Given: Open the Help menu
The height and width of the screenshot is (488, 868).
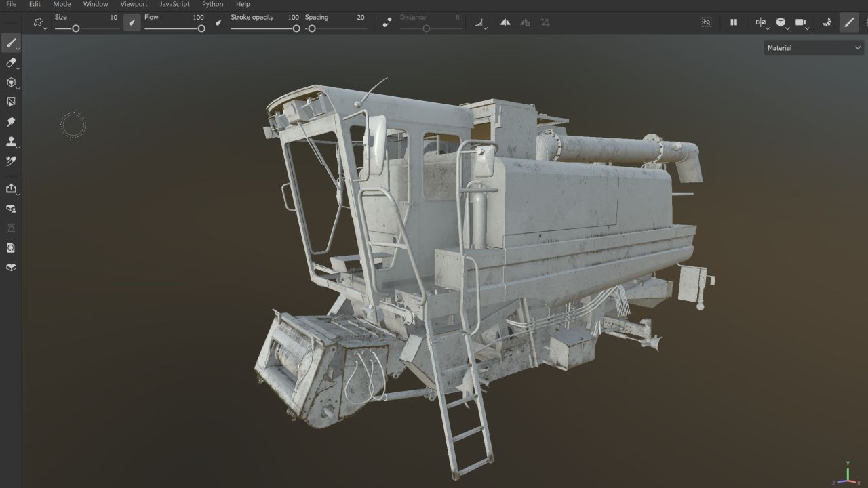Looking at the screenshot, I should tap(243, 4).
